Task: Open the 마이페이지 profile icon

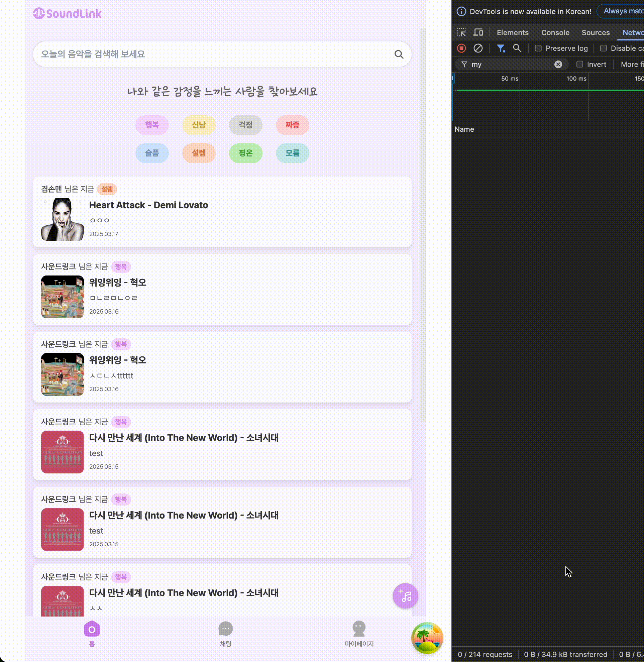Action: 359,629
